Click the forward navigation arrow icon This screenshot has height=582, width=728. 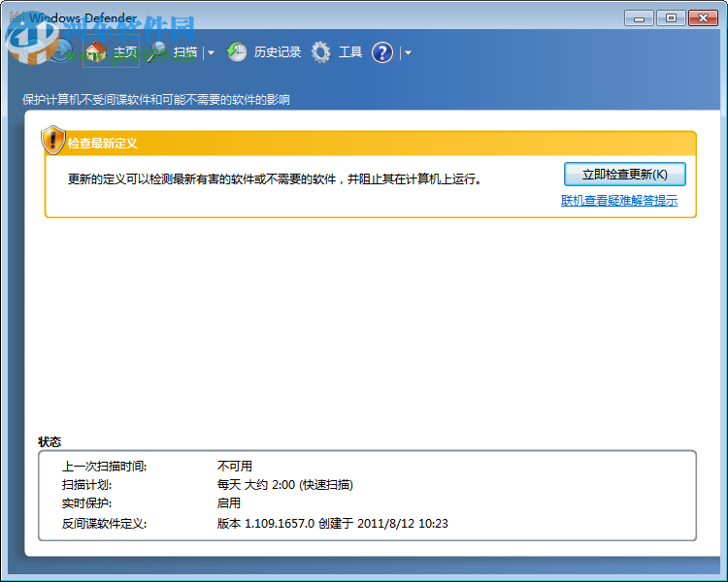click(x=62, y=50)
